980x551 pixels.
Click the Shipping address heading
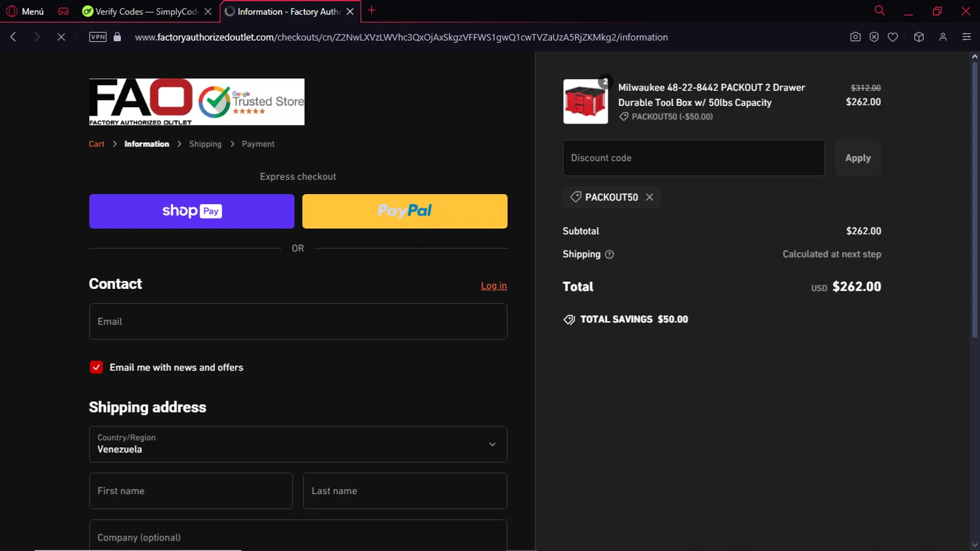click(148, 407)
